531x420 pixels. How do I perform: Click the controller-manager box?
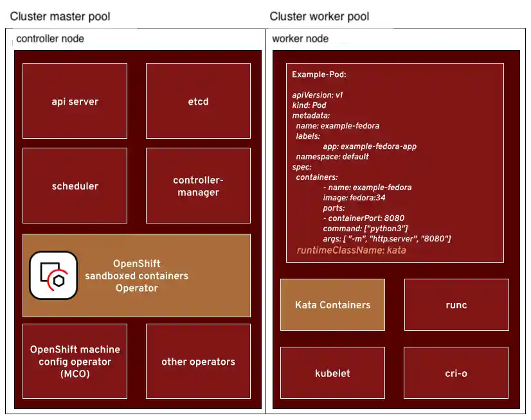pyautogui.click(x=198, y=186)
